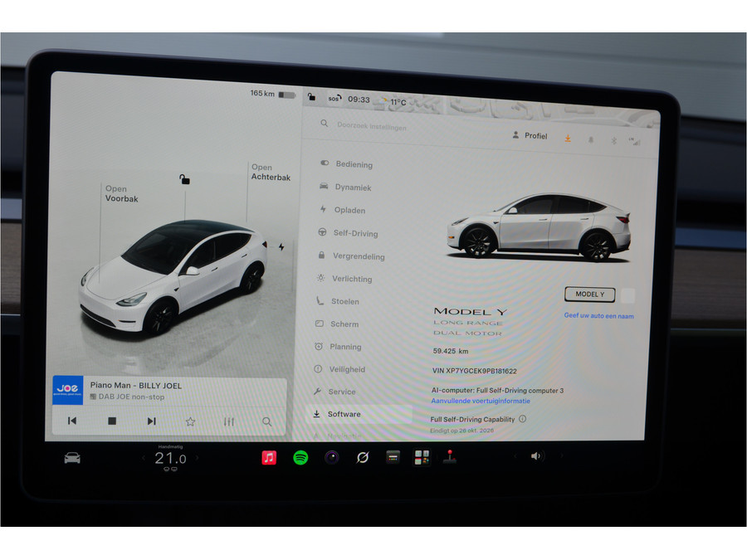The image size is (747, 560).
Task: Open the Opladen charging menu
Action: 343,210
